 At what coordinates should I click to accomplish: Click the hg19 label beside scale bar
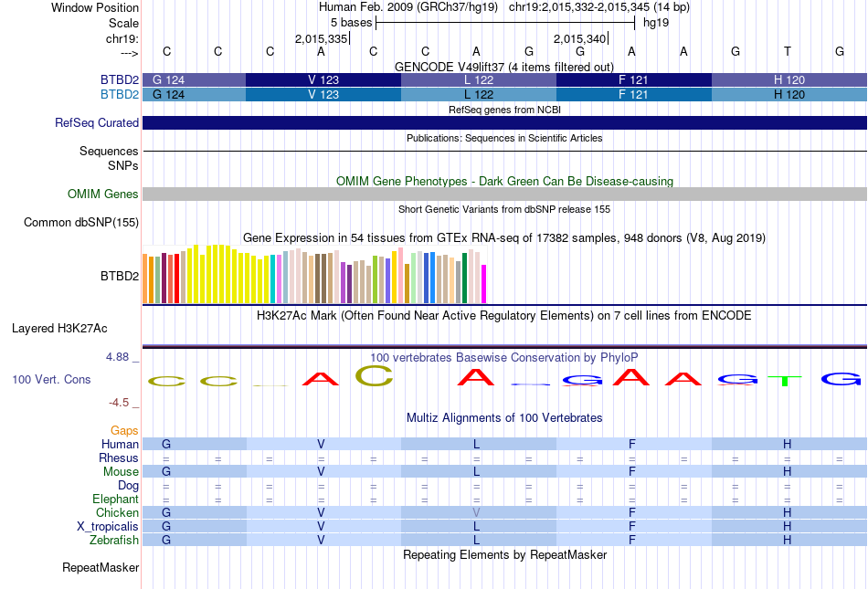pos(656,23)
